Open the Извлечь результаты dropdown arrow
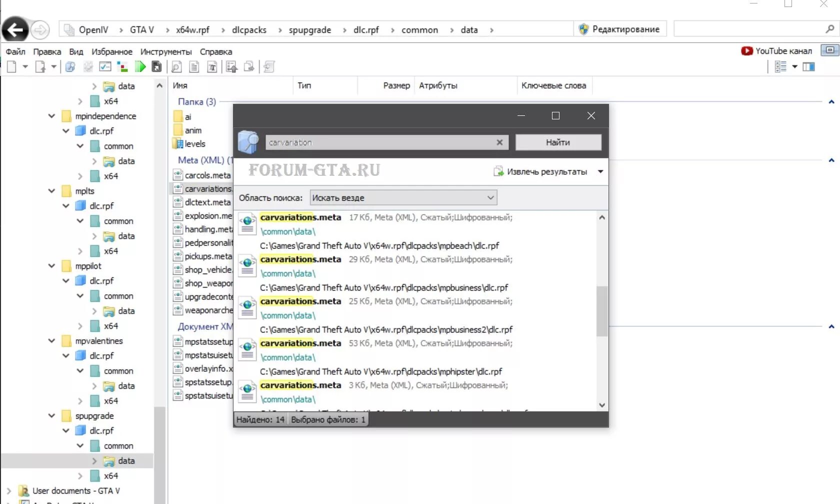Viewport: 840px width, 504px height. (x=600, y=171)
